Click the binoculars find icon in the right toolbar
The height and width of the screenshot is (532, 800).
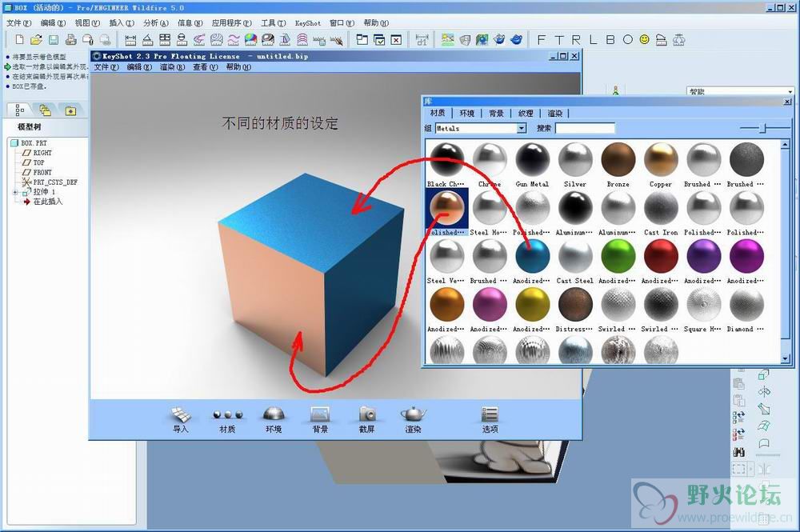click(x=738, y=452)
